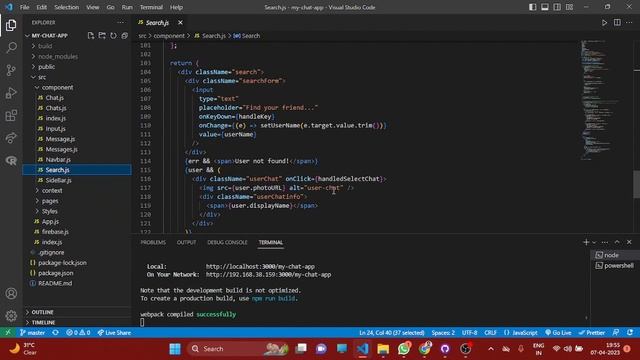The height and width of the screenshot is (360, 640).
Task: Click master branch in status bar
Action: click(33, 333)
